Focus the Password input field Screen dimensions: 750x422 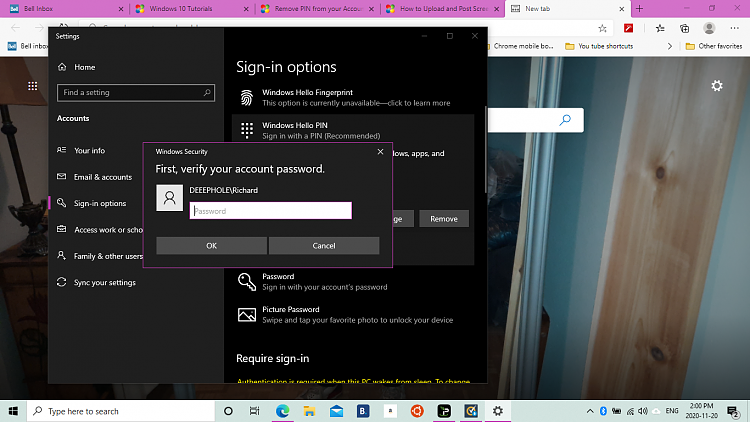[x=271, y=211]
